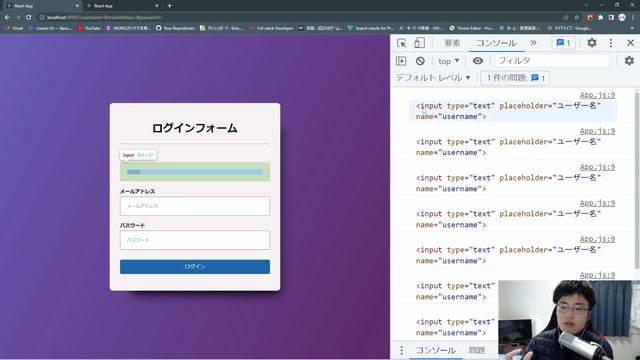
Task: Create a live expression with the eye icon
Action: coord(478,61)
